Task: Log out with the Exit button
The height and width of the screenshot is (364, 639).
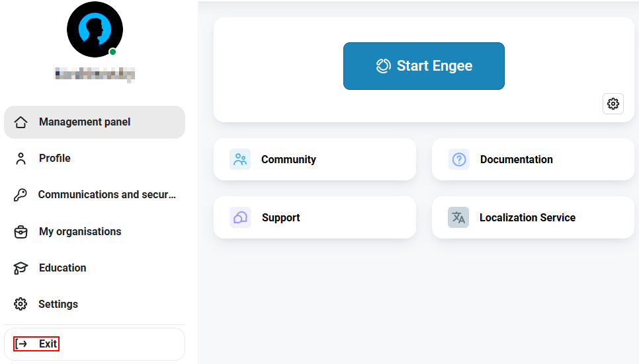Action: point(95,344)
